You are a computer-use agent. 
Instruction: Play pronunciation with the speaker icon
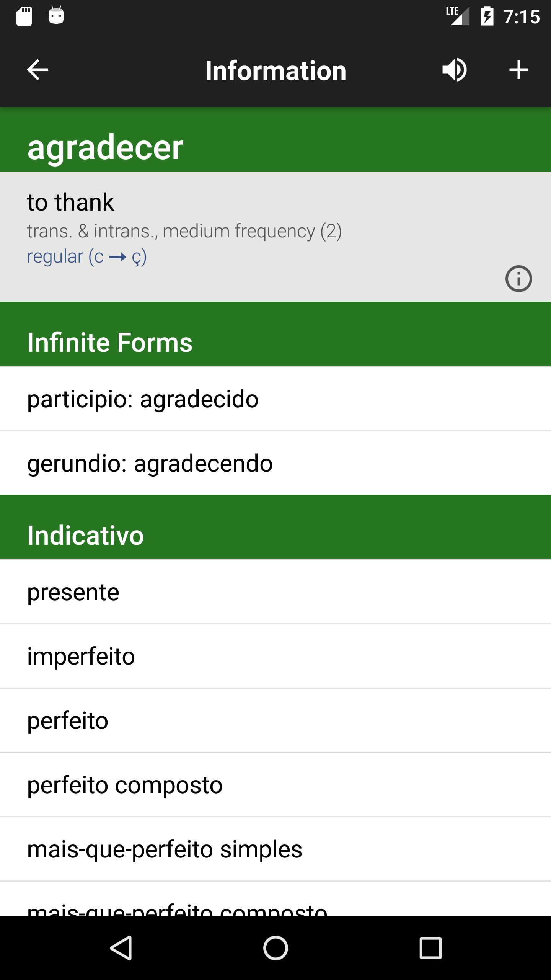click(x=454, y=70)
